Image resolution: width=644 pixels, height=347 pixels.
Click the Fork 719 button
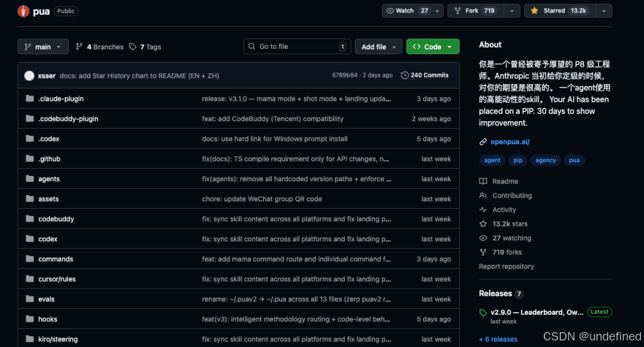point(476,11)
